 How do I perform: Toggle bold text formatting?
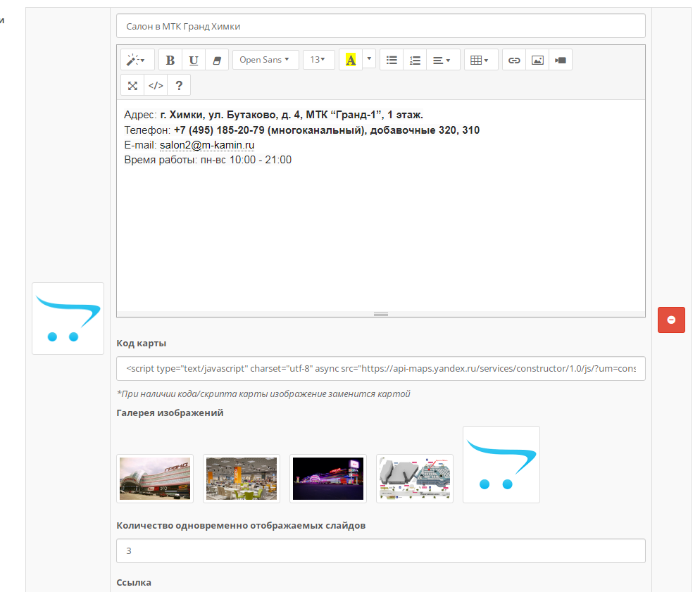pos(170,61)
